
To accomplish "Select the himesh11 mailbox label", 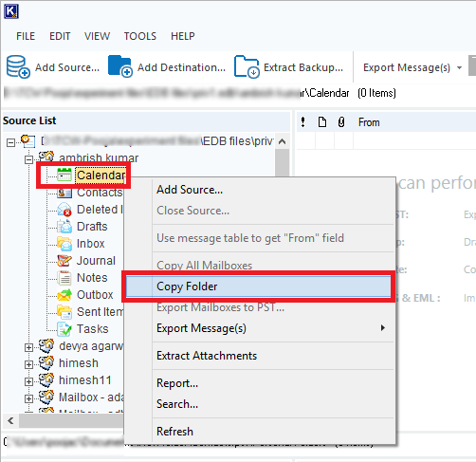I will click(x=85, y=379).
